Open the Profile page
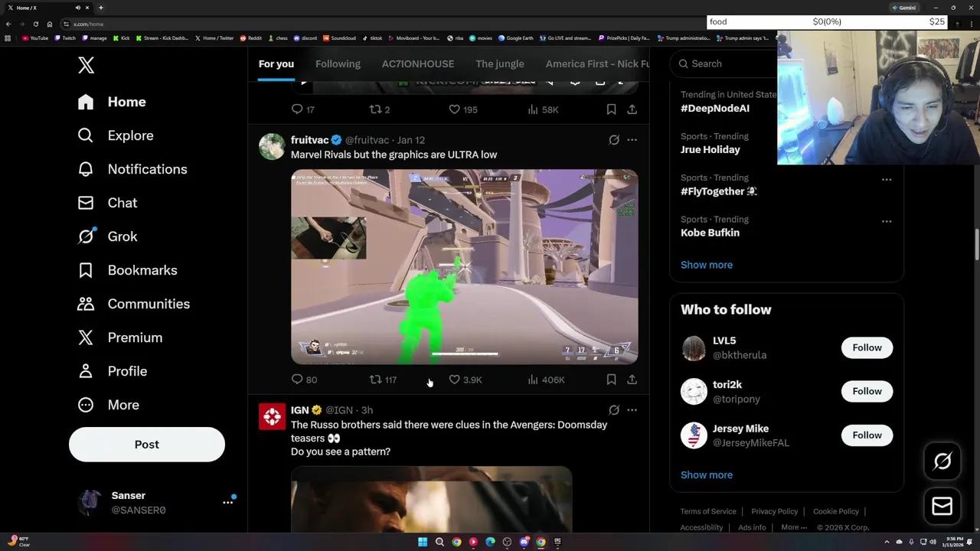This screenshot has height=551, width=980. [x=112, y=371]
